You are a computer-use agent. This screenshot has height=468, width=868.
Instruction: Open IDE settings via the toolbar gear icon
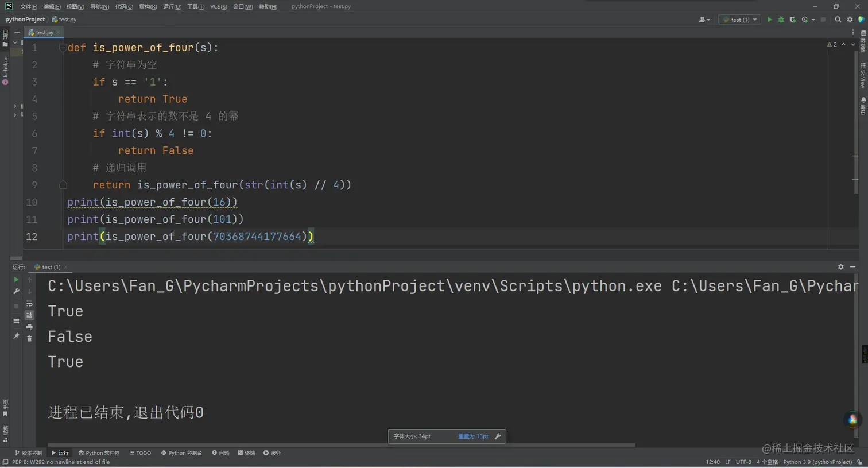(850, 20)
